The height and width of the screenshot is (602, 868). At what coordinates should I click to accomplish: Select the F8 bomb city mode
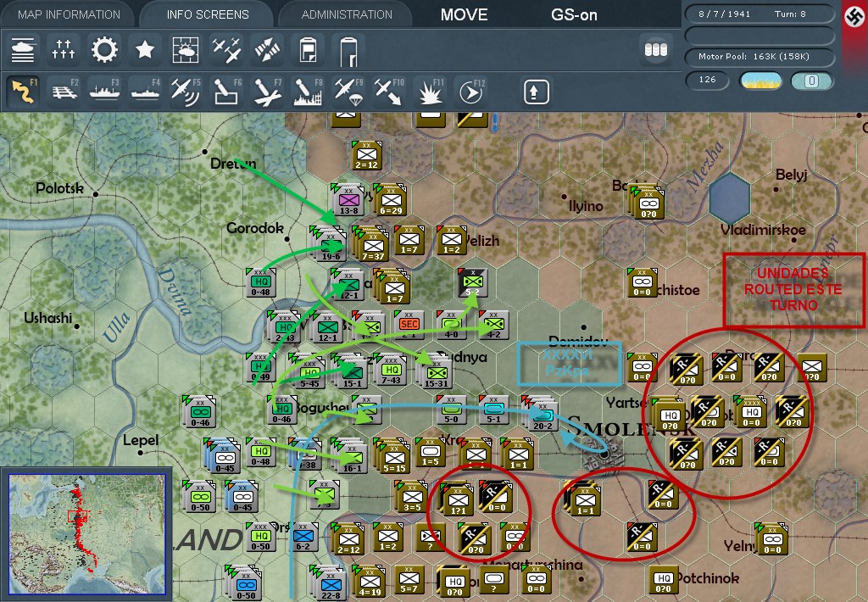click(x=308, y=92)
